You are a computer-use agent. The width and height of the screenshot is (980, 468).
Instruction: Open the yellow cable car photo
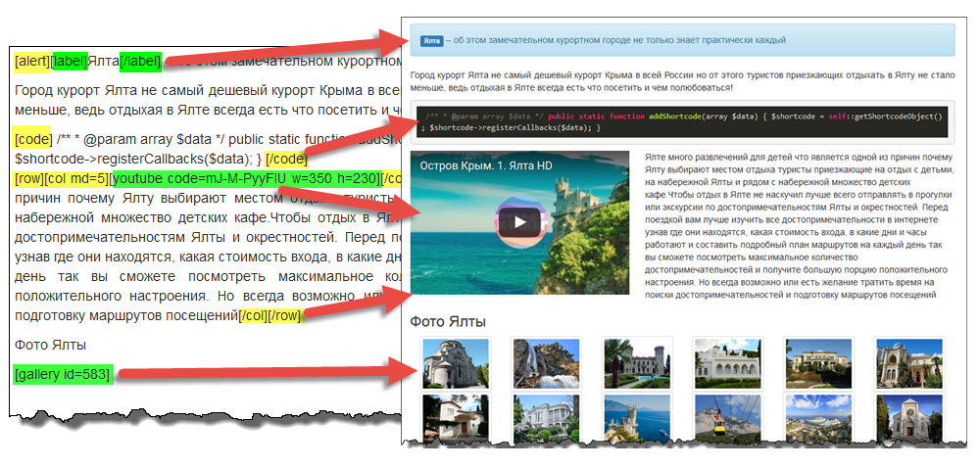pos(727,418)
